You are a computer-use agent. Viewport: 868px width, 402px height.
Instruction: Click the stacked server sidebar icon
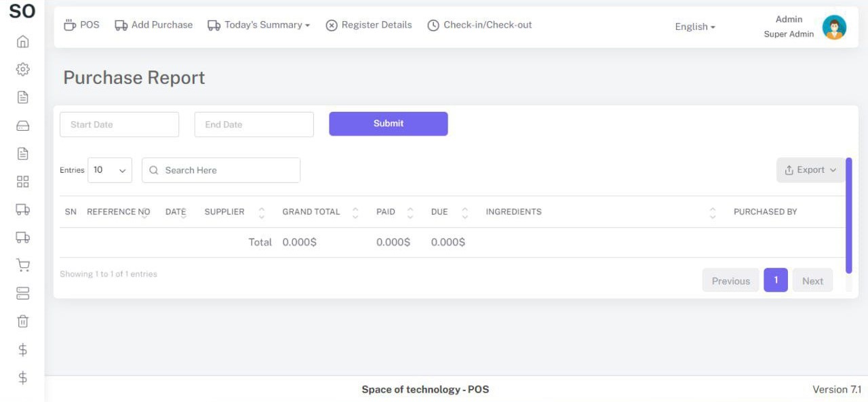coord(22,293)
